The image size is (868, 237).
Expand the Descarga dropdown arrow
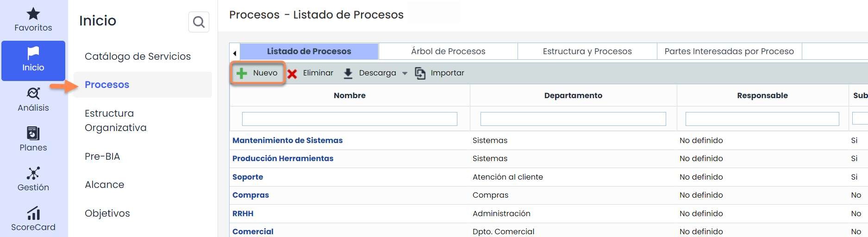[405, 73]
